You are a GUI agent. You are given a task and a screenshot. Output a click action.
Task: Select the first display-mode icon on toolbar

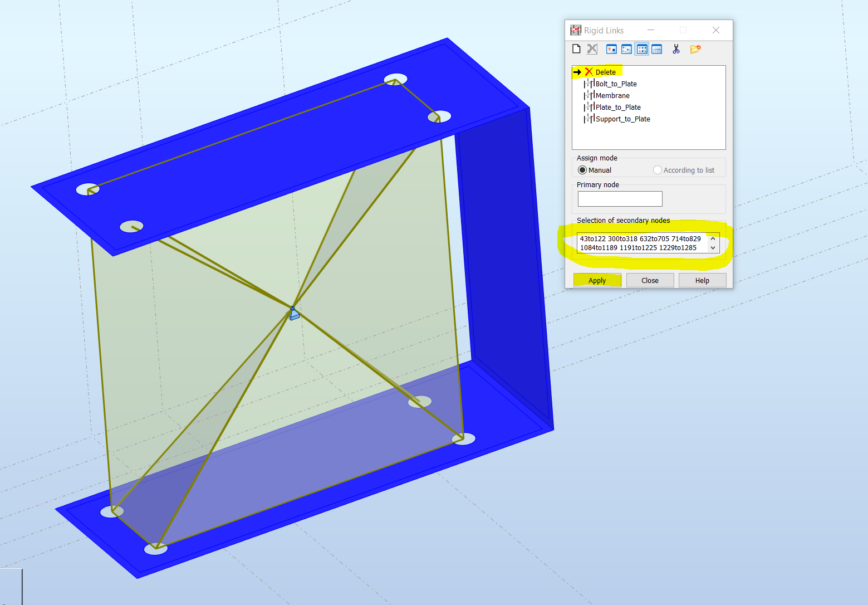[611, 49]
